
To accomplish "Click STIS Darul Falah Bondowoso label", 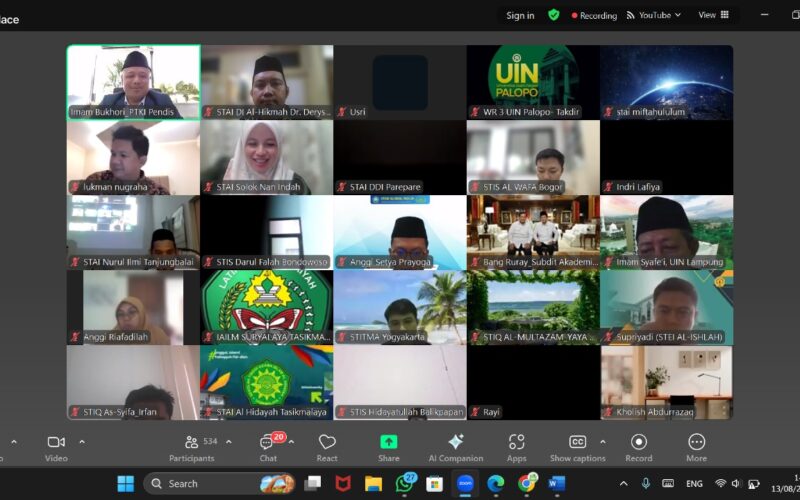I will pyautogui.click(x=271, y=262).
